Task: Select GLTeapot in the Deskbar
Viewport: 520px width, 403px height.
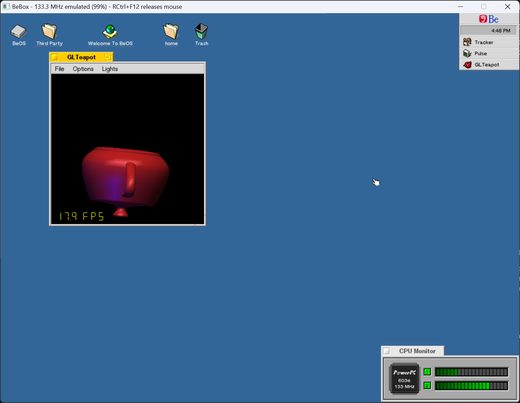Action: click(x=489, y=64)
